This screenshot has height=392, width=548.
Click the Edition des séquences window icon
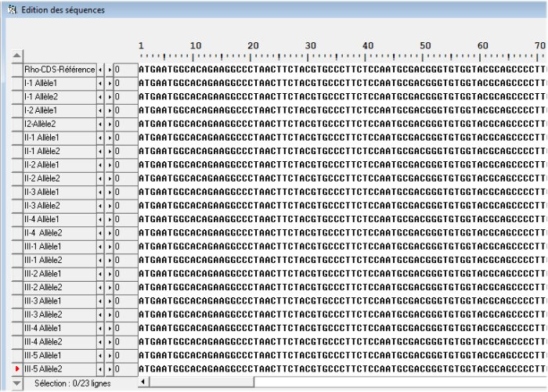[11, 10]
